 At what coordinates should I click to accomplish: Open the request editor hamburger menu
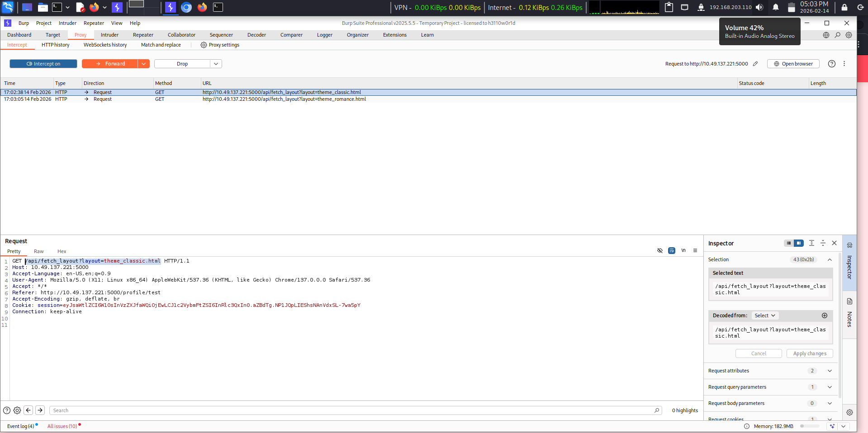click(x=695, y=250)
